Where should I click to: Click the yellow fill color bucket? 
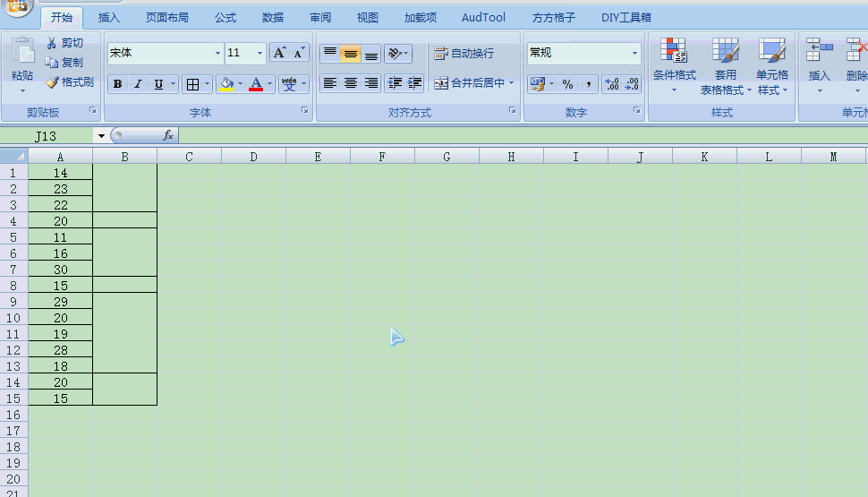226,84
